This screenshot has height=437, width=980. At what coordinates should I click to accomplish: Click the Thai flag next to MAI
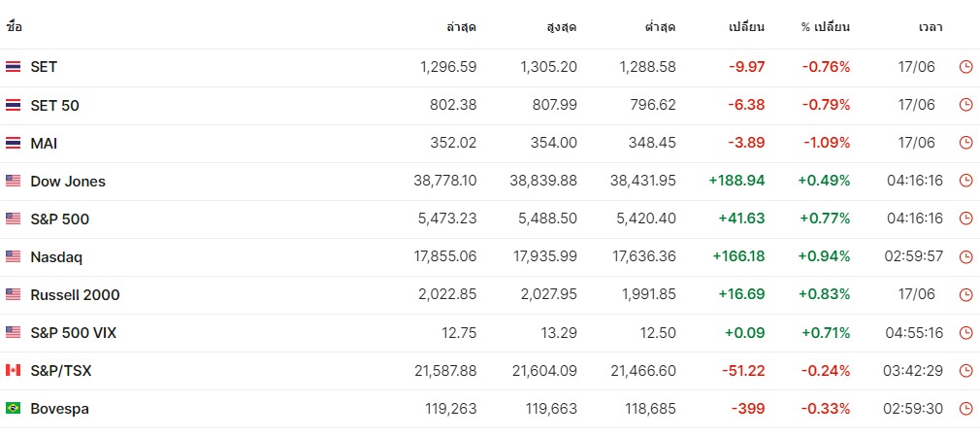(x=13, y=143)
